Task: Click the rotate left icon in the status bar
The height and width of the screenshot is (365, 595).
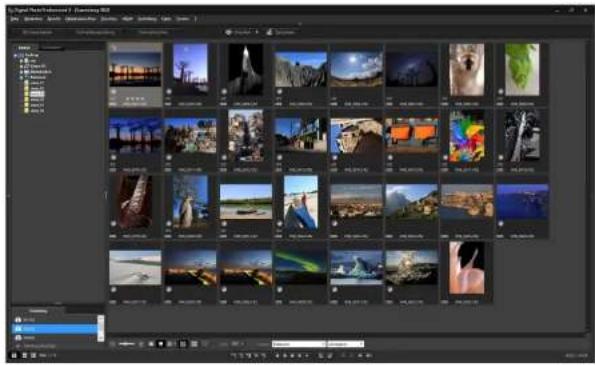Action: pyautogui.click(x=321, y=356)
